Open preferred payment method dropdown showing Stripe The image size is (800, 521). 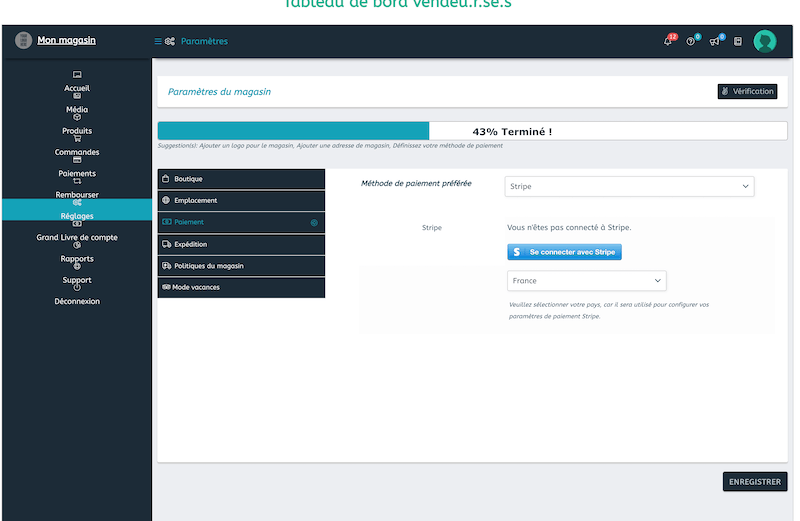pyautogui.click(x=629, y=186)
